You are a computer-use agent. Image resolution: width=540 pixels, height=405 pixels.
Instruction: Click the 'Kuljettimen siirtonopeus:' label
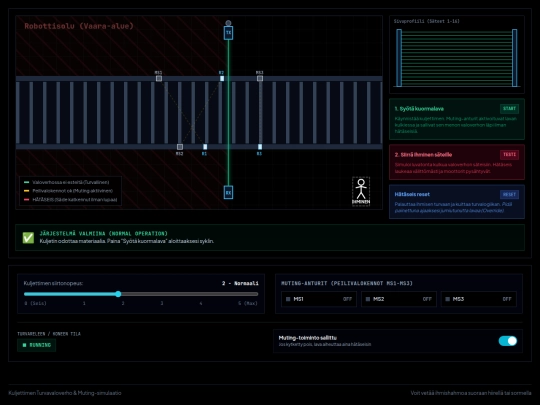[53, 283]
